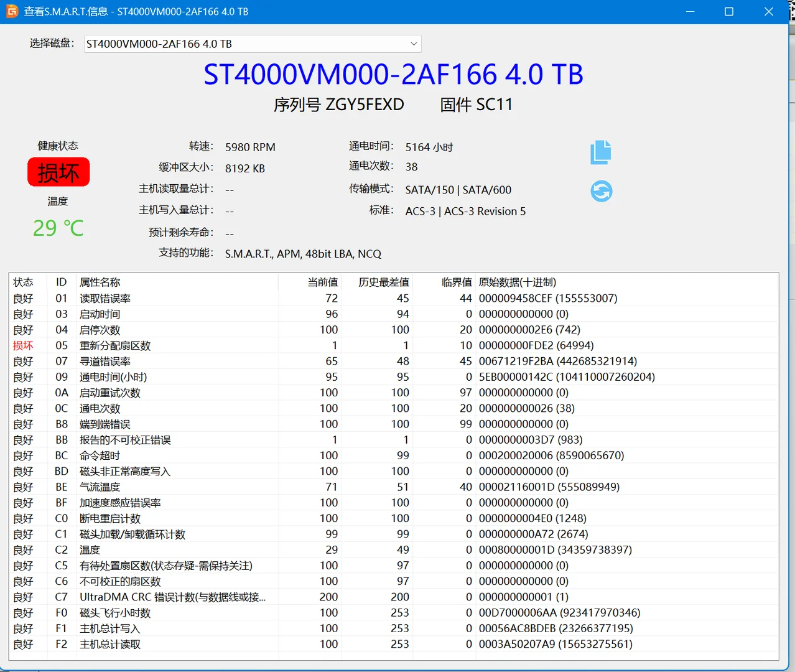Minimize the S.M.A.R.T. info window
The image size is (795, 672).
click(690, 11)
